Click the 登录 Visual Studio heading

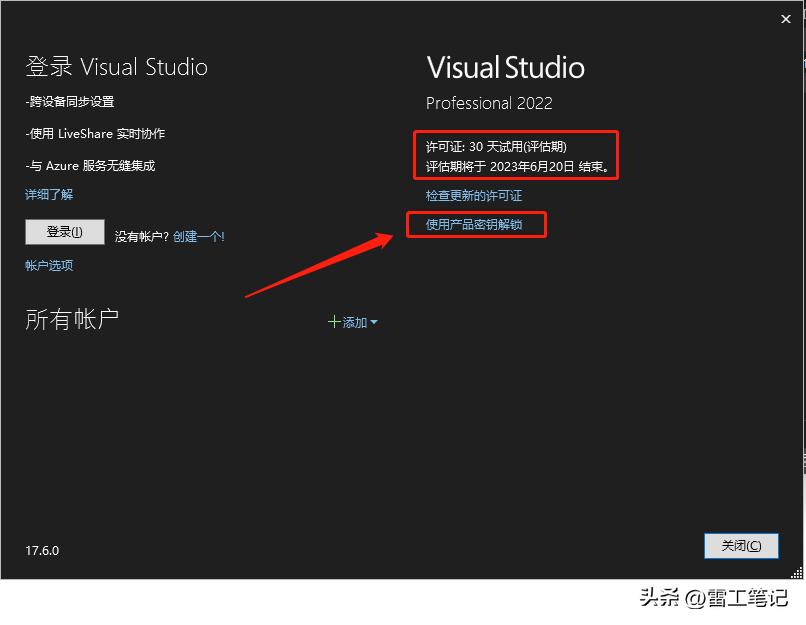116,66
